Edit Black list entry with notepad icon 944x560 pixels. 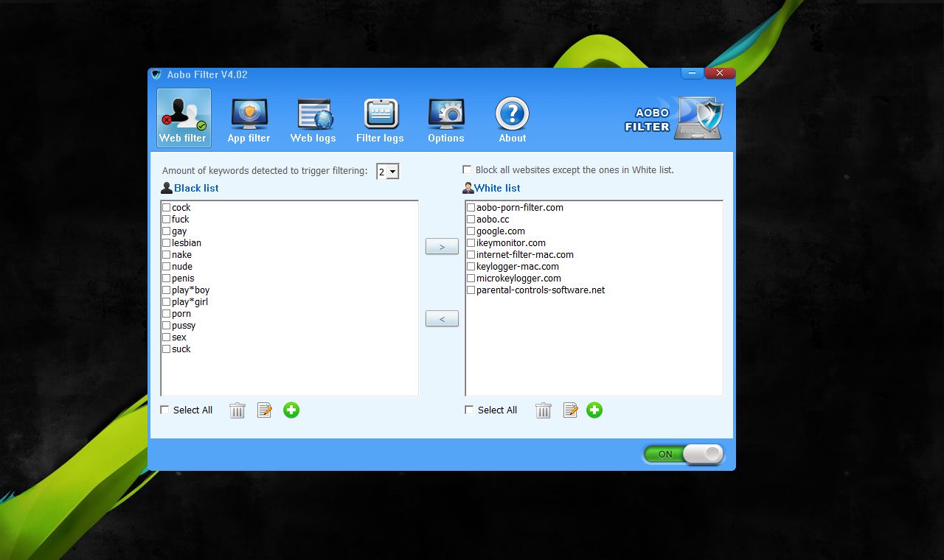tap(265, 410)
